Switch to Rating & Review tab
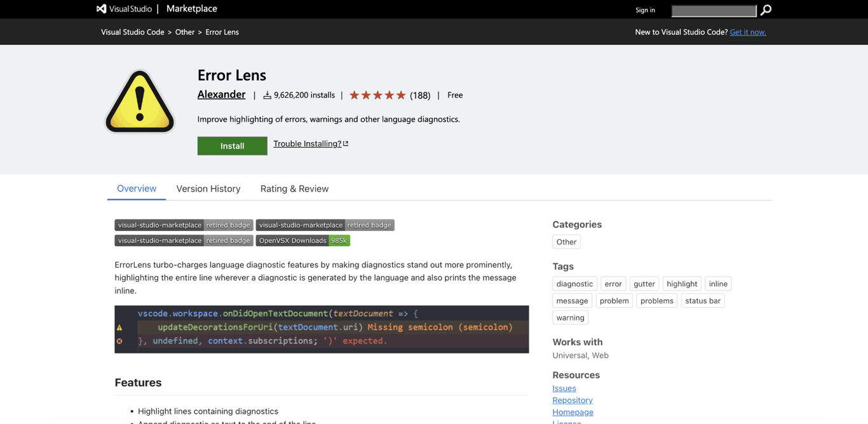 point(294,189)
